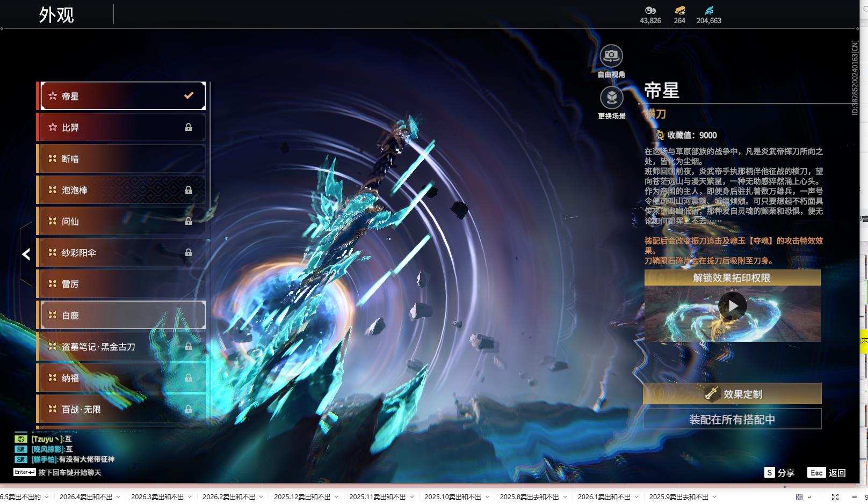
Task: Click the free camera view (自由视角) icon
Action: [611, 55]
